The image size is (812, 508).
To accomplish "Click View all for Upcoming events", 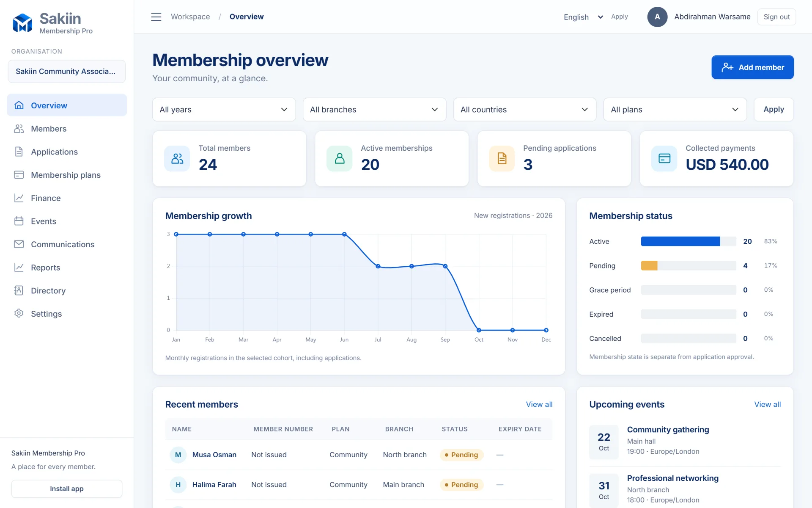I will [x=768, y=404].
